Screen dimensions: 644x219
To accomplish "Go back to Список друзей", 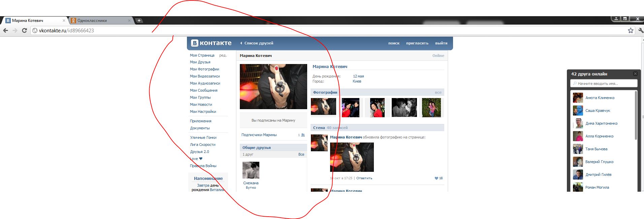I will (257, 43).
